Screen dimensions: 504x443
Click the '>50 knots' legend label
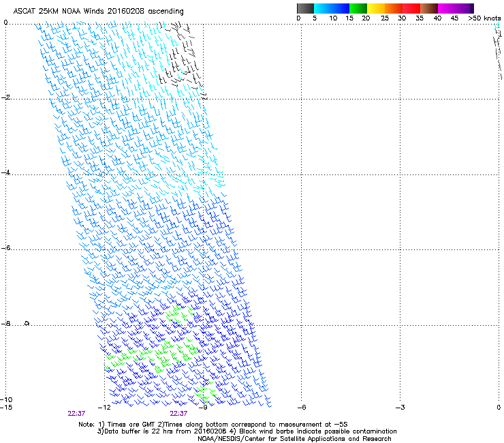pyautogui.click(x=484, y=18)
